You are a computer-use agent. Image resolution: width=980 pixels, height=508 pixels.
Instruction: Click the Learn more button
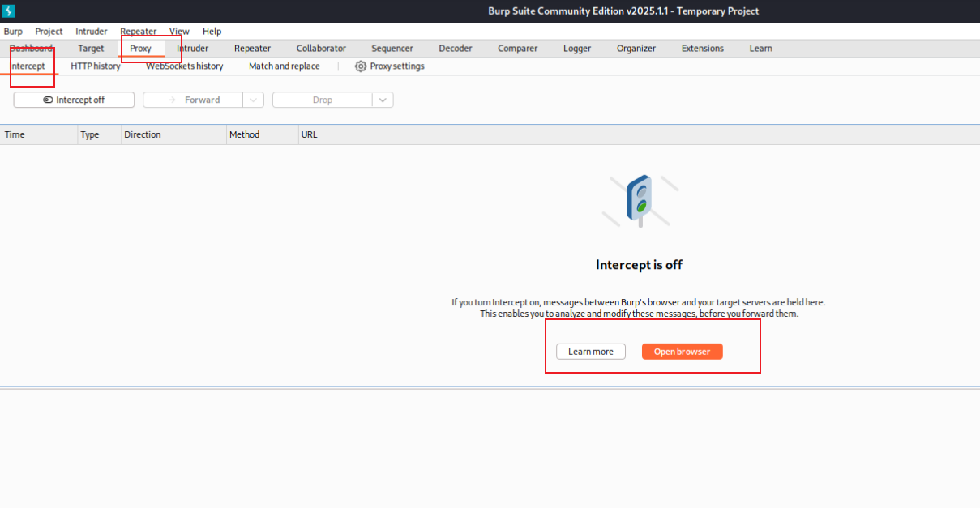pos(590,352)
